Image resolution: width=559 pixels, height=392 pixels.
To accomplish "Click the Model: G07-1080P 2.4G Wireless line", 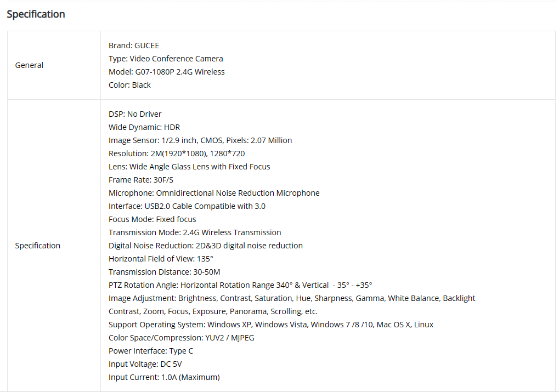I will [x=167, y=72].
